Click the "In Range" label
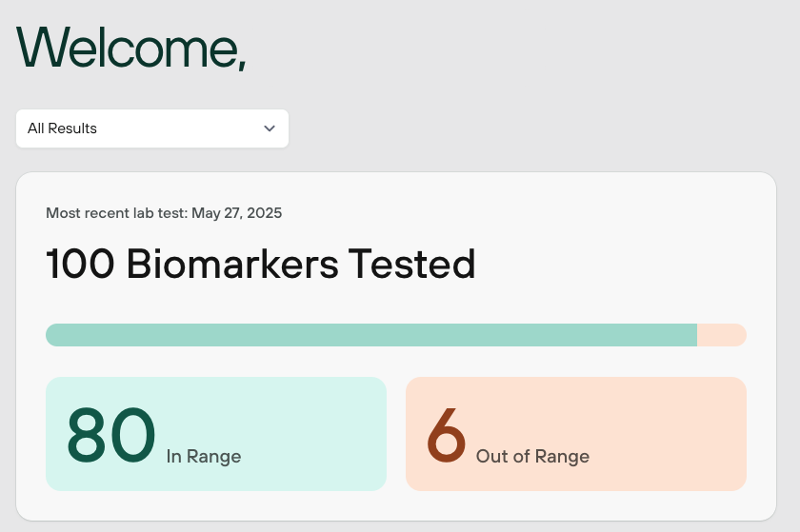 204,457
